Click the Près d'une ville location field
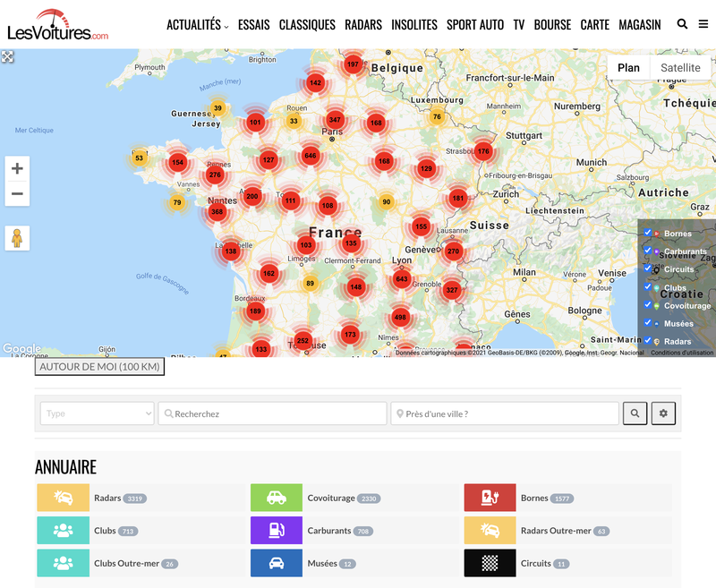Viewport: 716px width, 588px height. coord(505,413)
